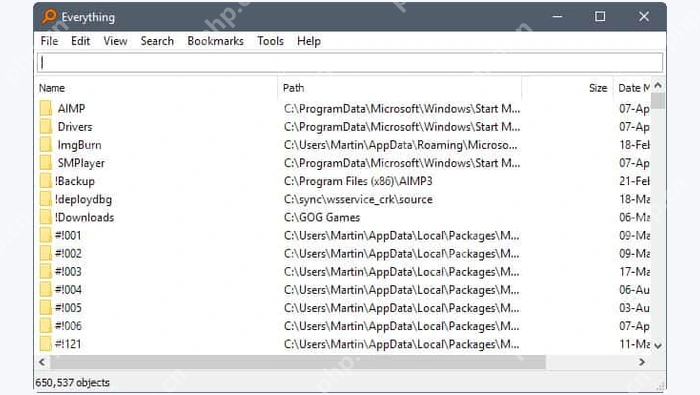Select the ImgBurn folder icon
Image resolution: width=700 pixels, height=395 pixels.
[x=46, y=145]
